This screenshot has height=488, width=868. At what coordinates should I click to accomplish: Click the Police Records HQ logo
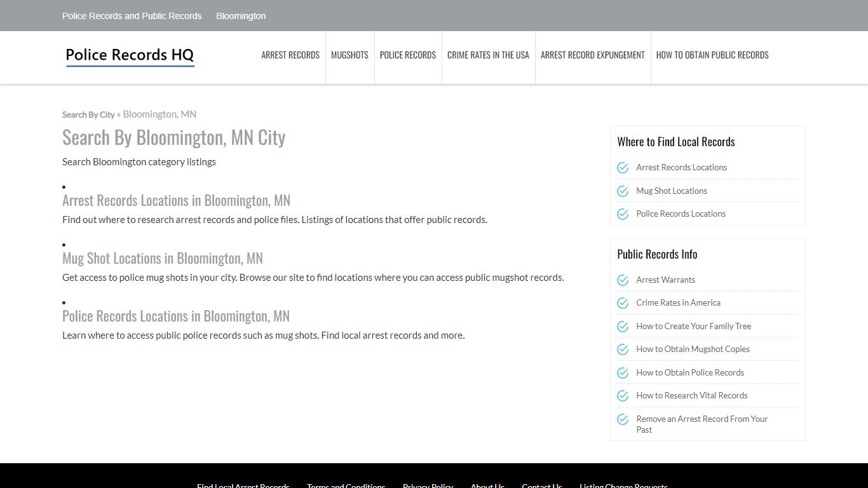pos(130,56)
